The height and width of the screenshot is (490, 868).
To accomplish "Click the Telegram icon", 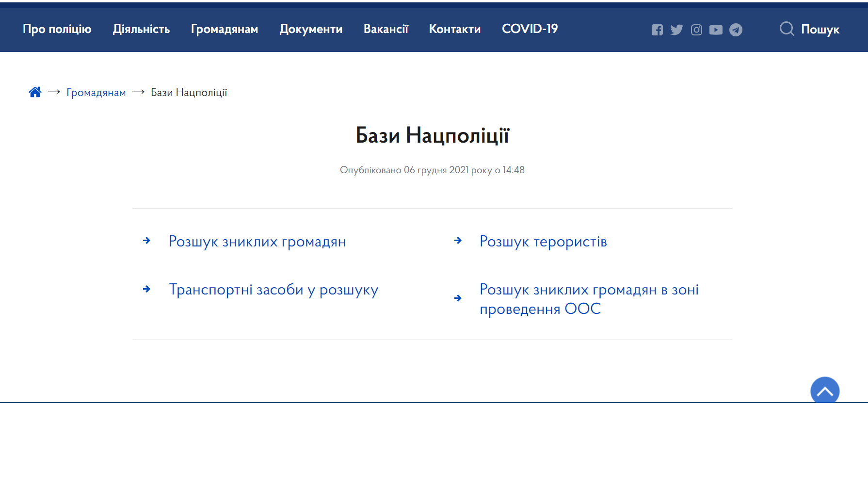I will 736,30.
